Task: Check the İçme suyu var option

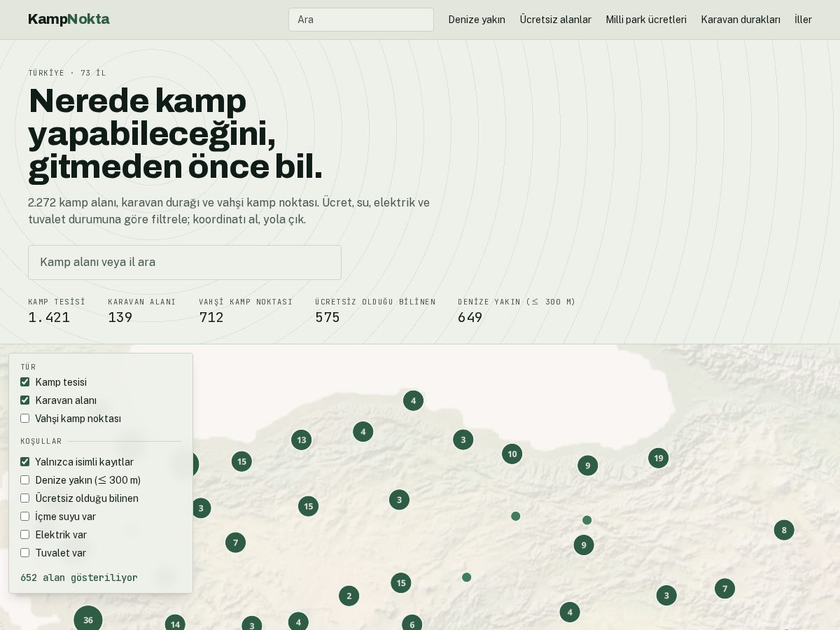Action: (24, 517)
